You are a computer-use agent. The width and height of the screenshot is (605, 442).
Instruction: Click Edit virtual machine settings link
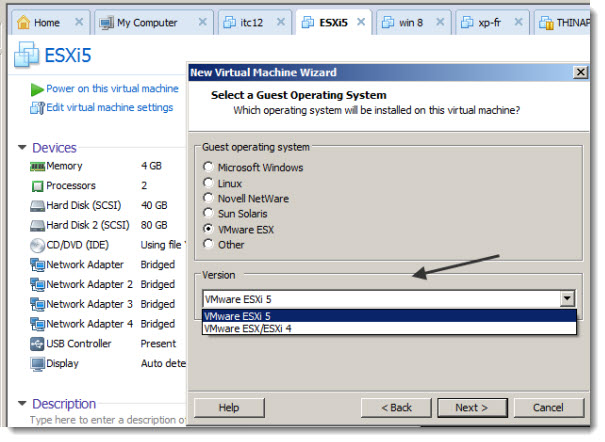click(110, 108)
